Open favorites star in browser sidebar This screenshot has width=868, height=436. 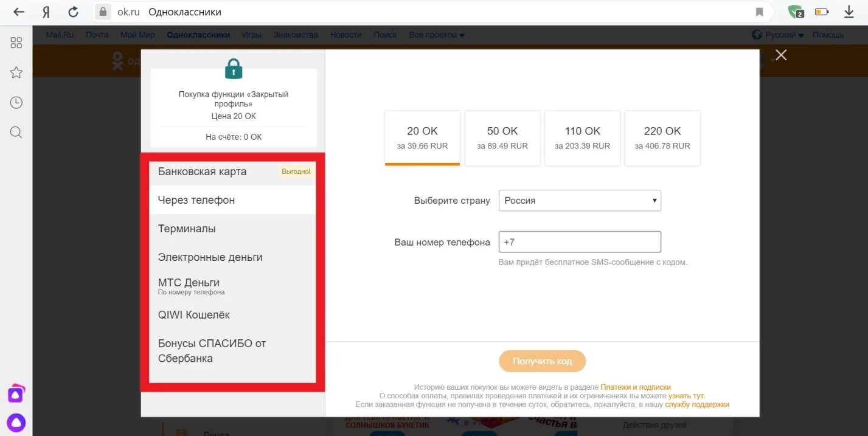16,72
